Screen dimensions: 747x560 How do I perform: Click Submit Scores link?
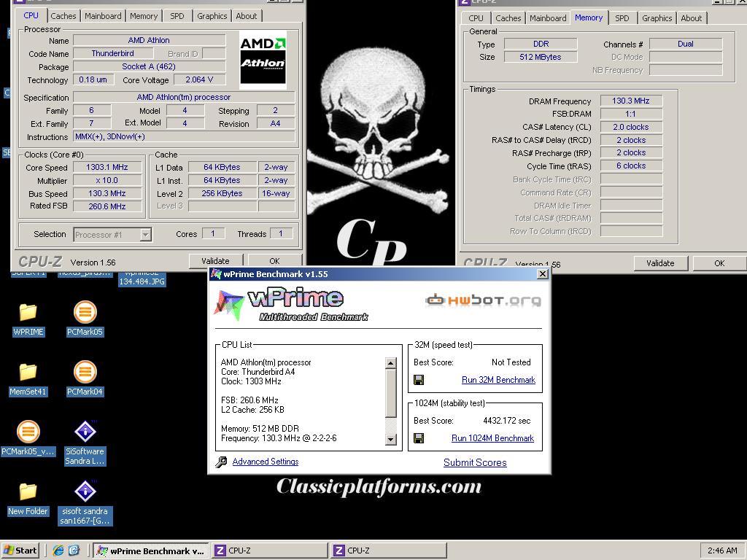coord(475,462)
